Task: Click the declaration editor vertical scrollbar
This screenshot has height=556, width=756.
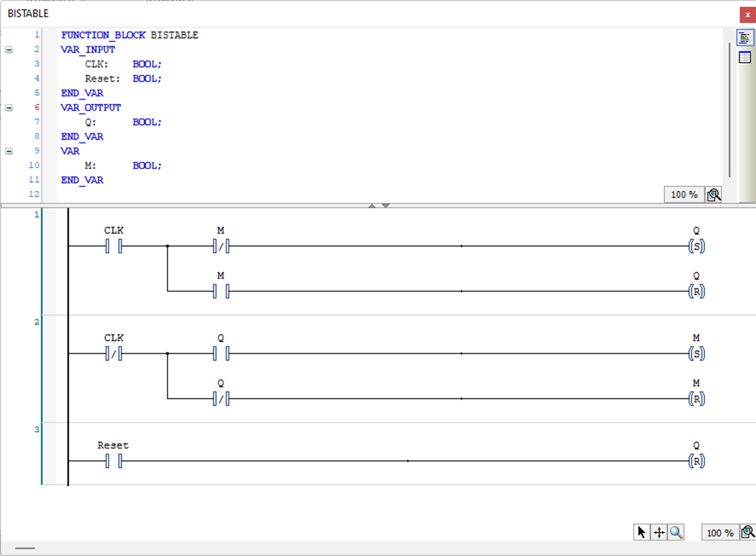Action: click(730, 109)
